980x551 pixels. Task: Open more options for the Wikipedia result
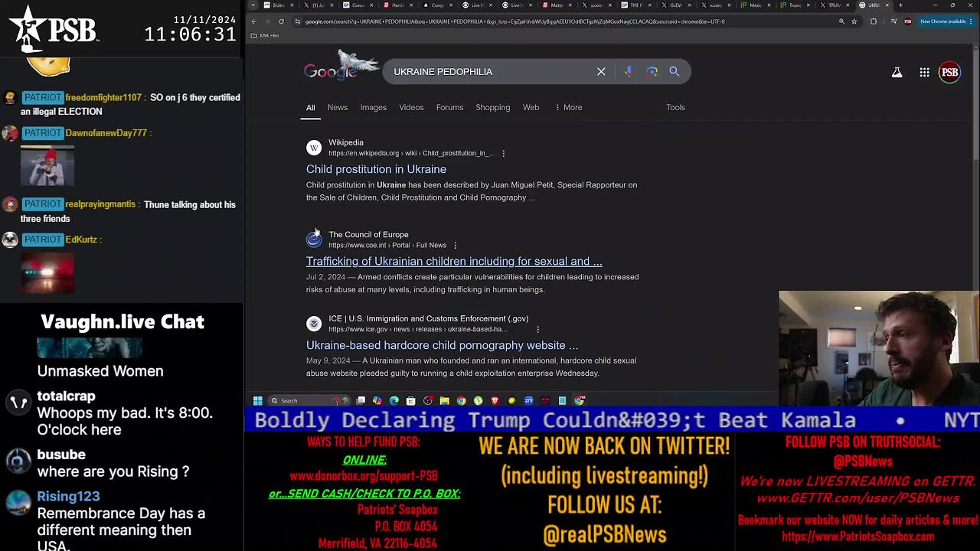(503, 153)
